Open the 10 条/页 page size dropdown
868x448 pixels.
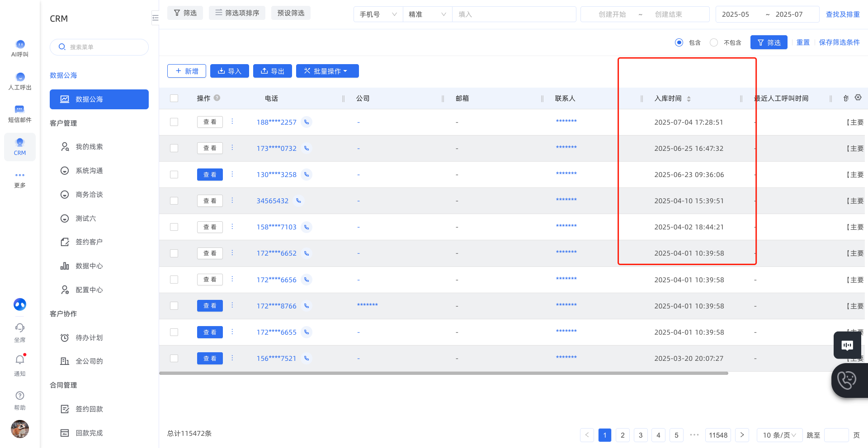tap(779, 435)
